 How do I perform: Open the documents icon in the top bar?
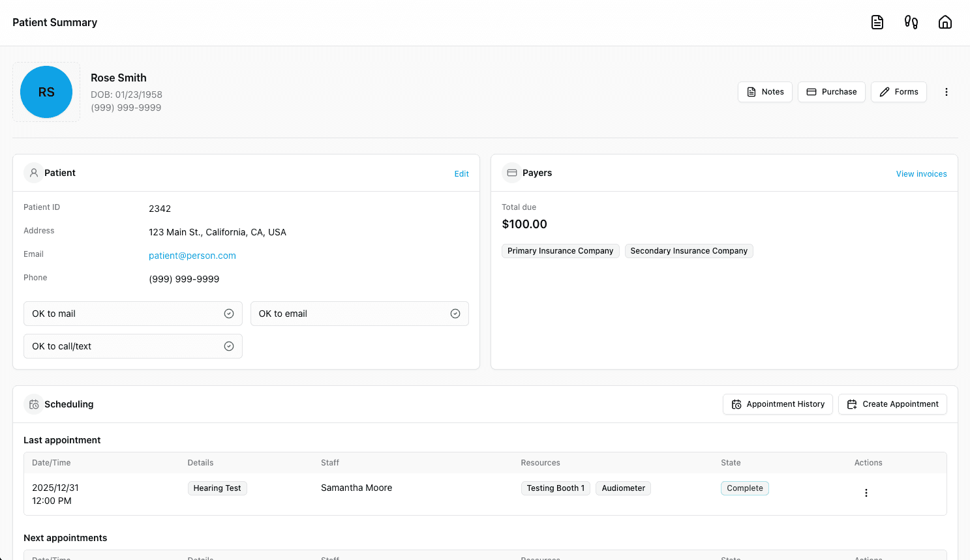coord(877,22)
